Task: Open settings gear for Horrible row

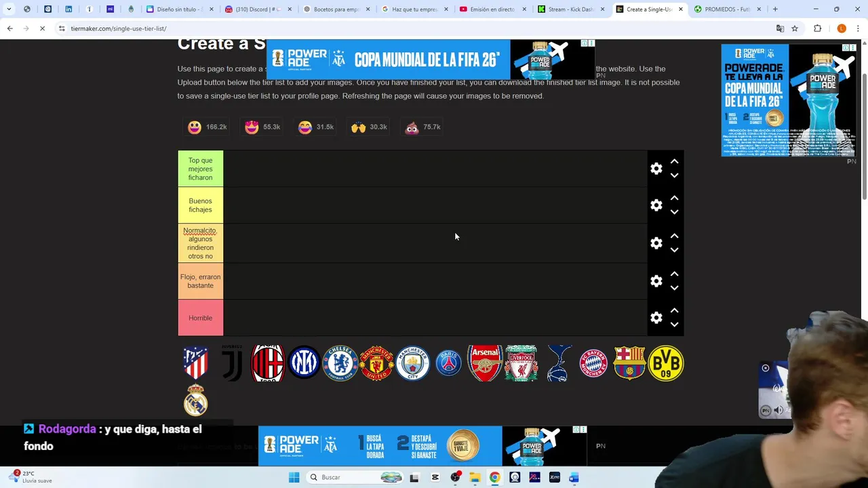Action: 656,318
